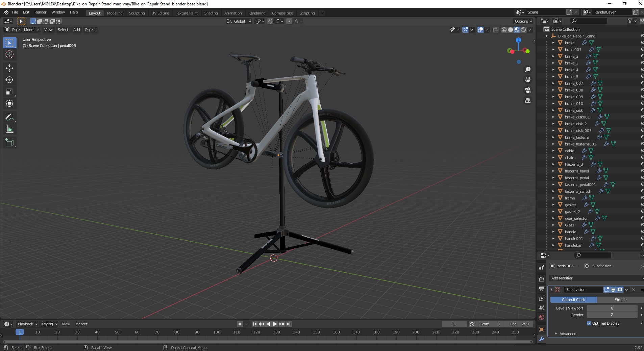Open Scene properties tab
644x351 pixels.
(x=542, y=308)
